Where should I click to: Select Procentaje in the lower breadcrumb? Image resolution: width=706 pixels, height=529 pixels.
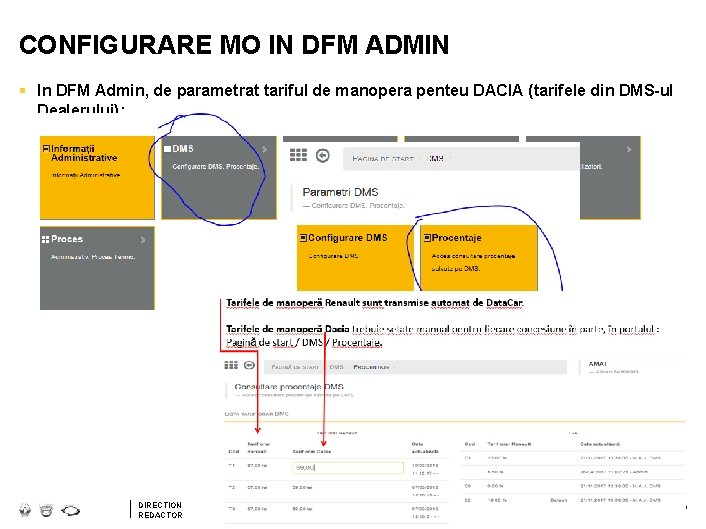click(x=371, y=367)
